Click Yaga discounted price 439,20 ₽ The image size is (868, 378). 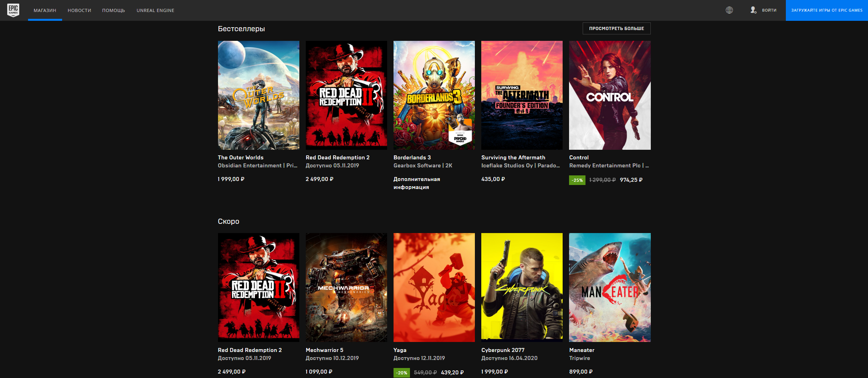click(452, 372)
